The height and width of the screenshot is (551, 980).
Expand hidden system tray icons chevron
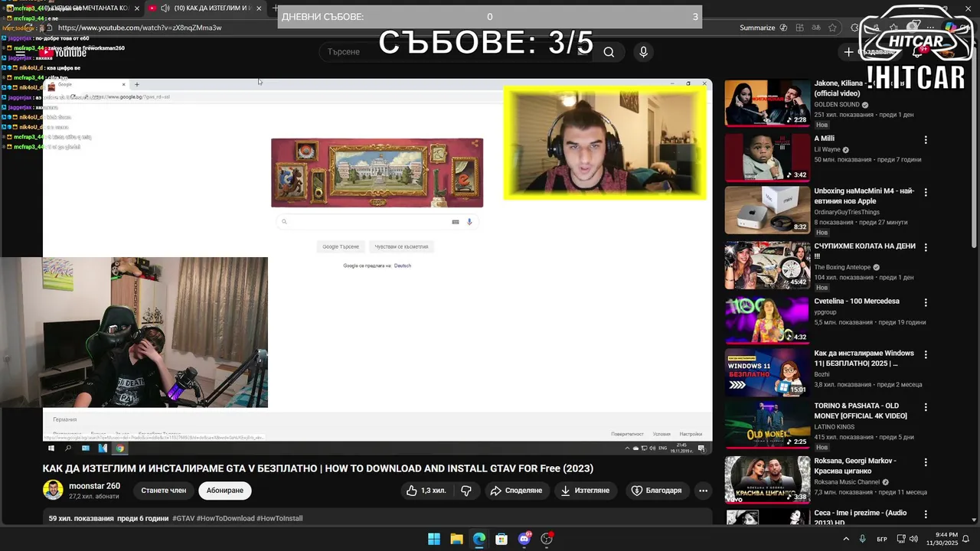pyautogui.click(x=846, y=539)
